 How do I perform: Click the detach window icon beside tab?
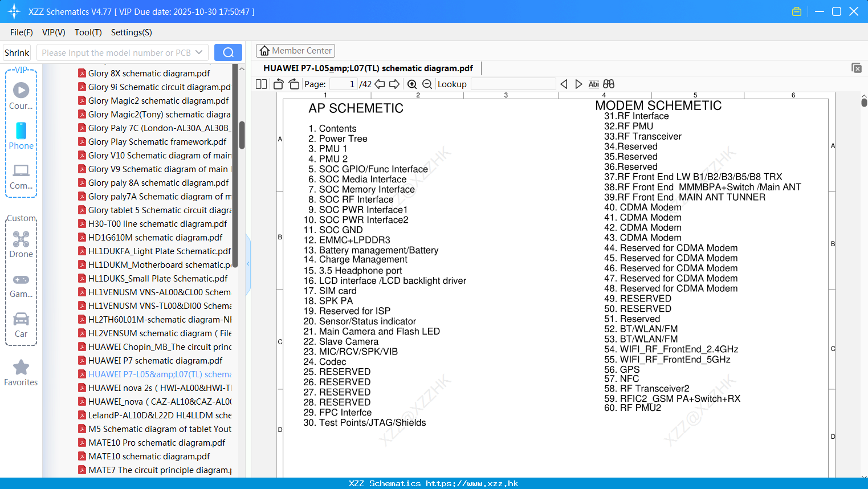pos(857,68)
